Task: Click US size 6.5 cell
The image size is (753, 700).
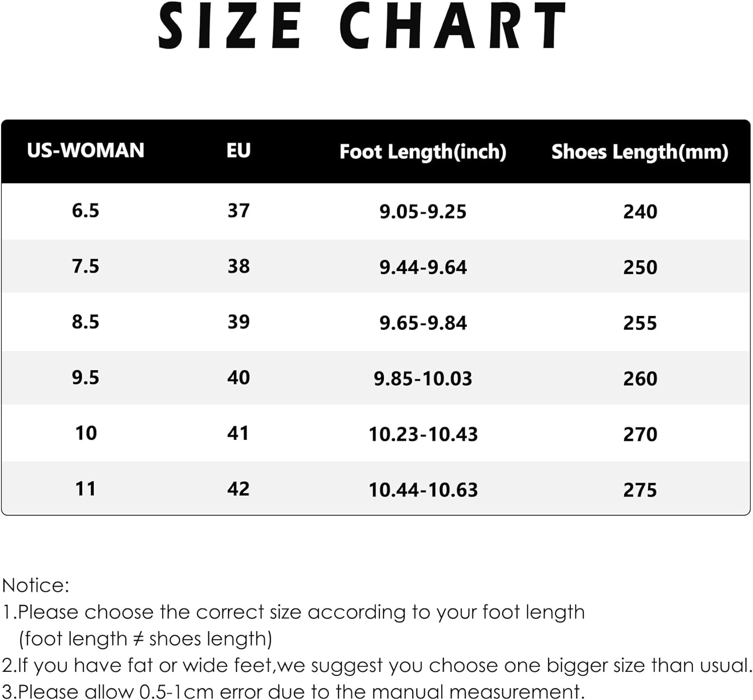Action: coord(85,211)
